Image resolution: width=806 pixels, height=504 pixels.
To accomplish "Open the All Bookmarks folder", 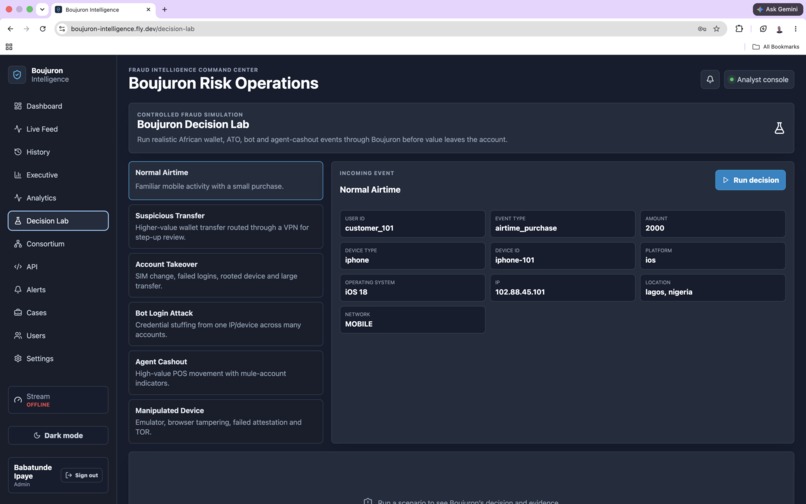I will point(776,47).
